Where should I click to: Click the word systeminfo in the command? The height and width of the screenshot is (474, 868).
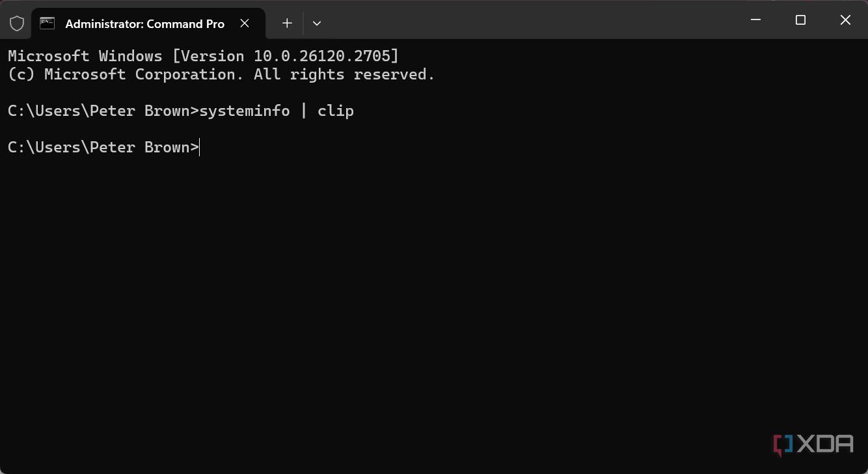point(245,111)
